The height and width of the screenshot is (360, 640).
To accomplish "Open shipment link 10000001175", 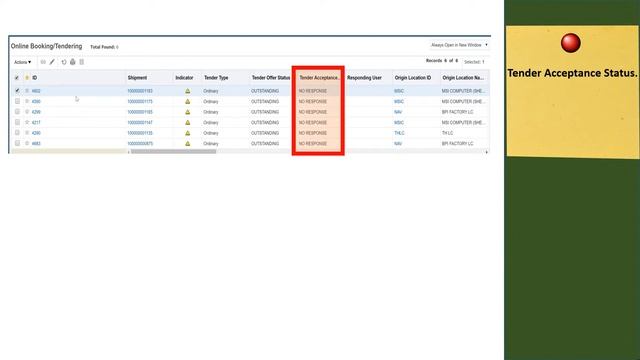I will click(140, 101).
